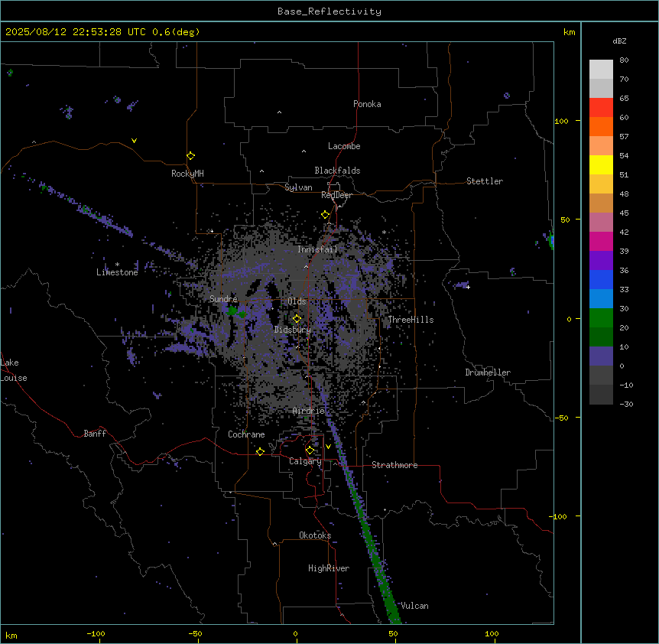Click the Didsbury town label
This screenshot has height=644, width=659.
click(x=293, y=330)
